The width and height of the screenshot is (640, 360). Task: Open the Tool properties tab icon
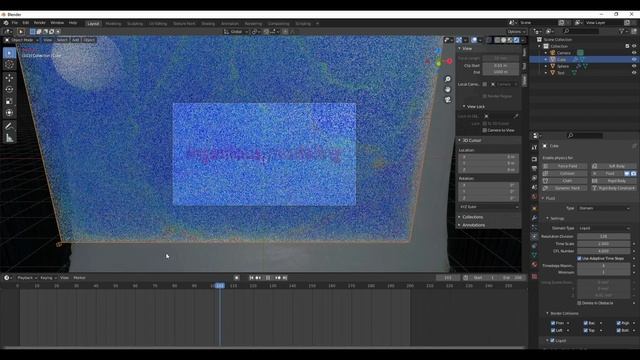[534, 148]
